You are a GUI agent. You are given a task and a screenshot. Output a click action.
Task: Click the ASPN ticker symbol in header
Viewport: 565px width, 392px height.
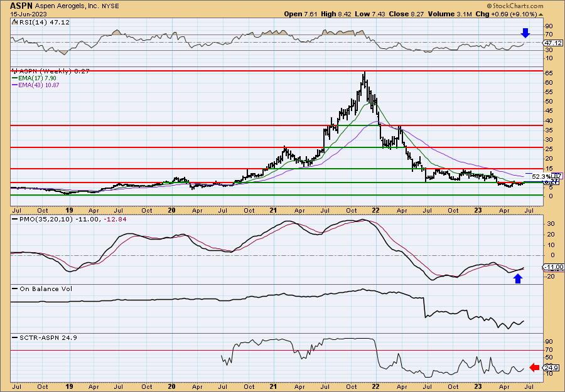click(x=21, y=6)
